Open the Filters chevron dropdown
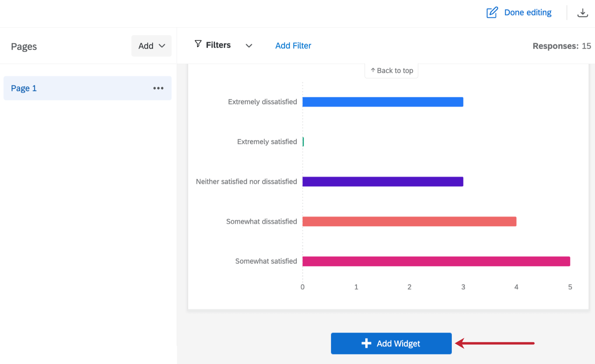Screen dimensions: 595x364 tap(249, 45)
